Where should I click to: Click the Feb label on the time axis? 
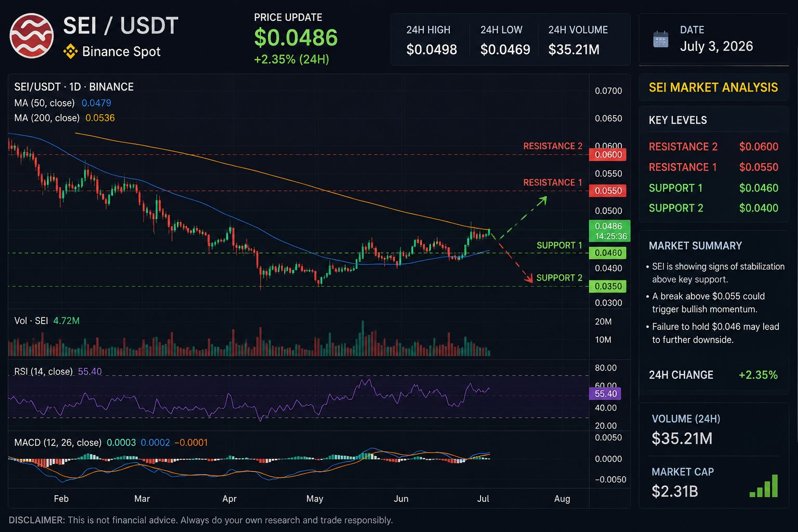61,499
